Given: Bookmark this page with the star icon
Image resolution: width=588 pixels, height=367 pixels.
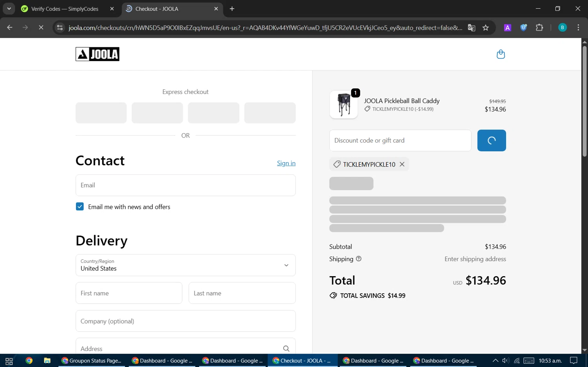Looking at the screenshot, I should pyautogui.click(x=486, y=27).
